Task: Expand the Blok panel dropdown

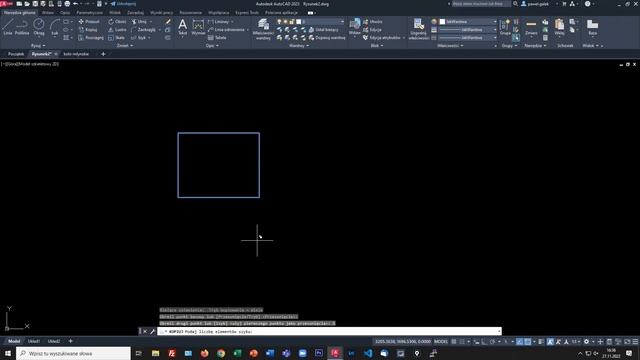Action: (377, 46)
